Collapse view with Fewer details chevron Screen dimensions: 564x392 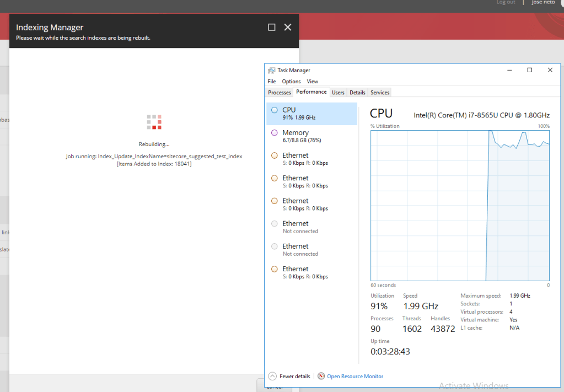(272, 376)
